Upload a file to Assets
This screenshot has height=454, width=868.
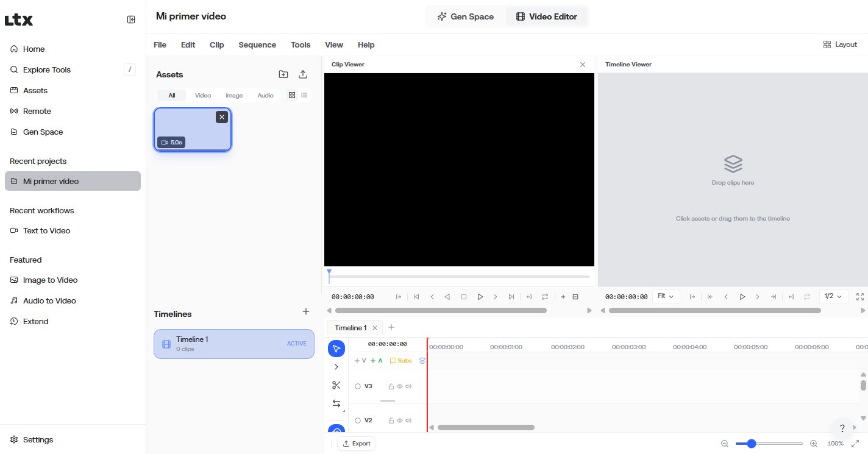303,74
